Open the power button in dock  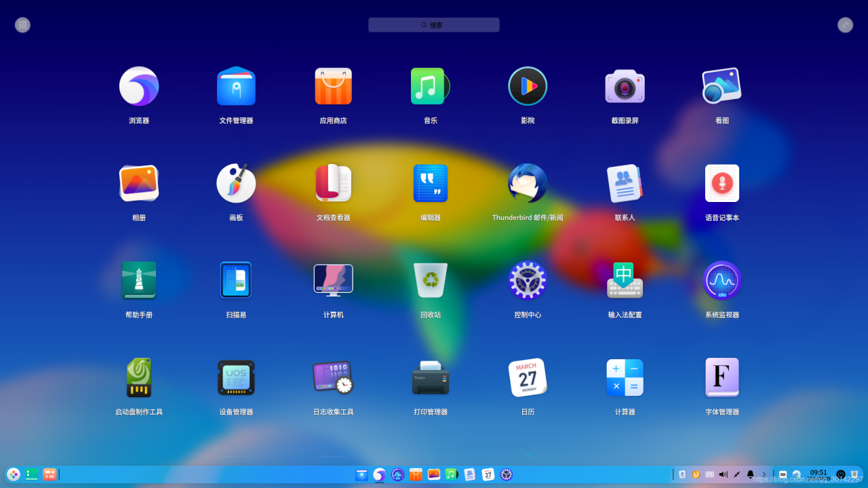pos(841,474)
